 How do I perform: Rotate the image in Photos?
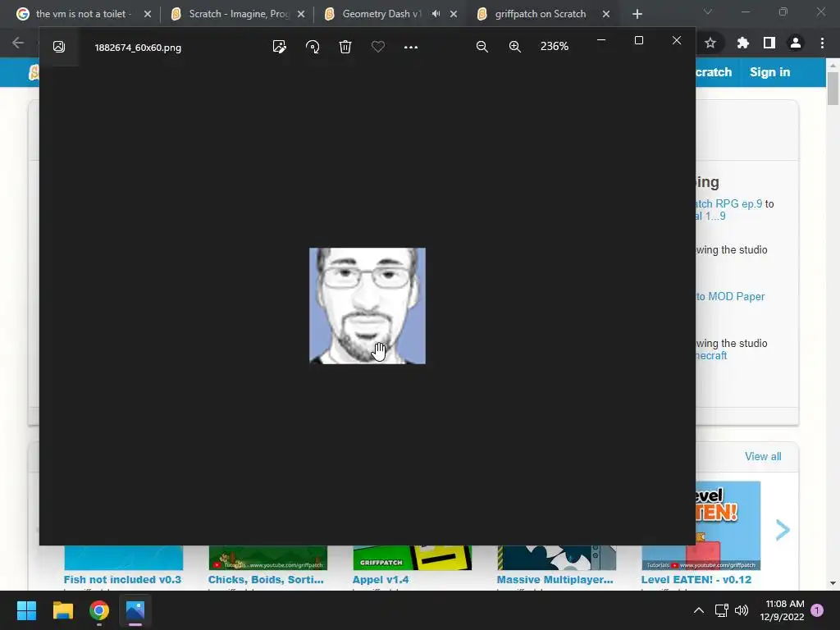(313, 47)
